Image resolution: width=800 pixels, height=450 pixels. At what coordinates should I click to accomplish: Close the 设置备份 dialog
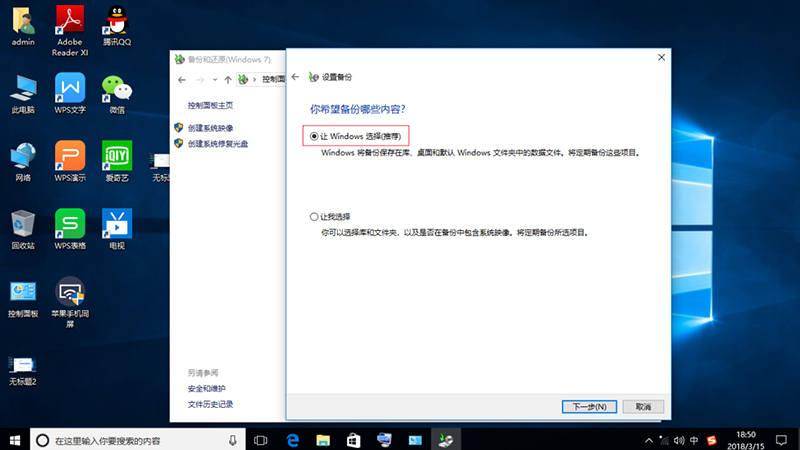click(661, 57)
